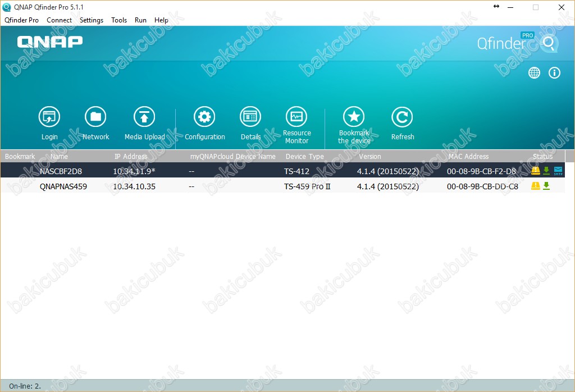Click the globe language icon
The width and height of the screenshot is (575, 392).
point(535,72)
